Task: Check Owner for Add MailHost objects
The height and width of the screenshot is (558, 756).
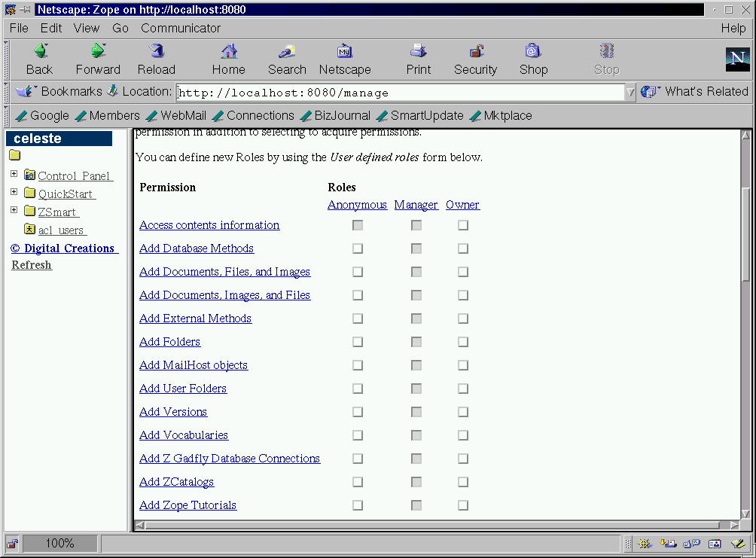Action: [x=463, y=365]
